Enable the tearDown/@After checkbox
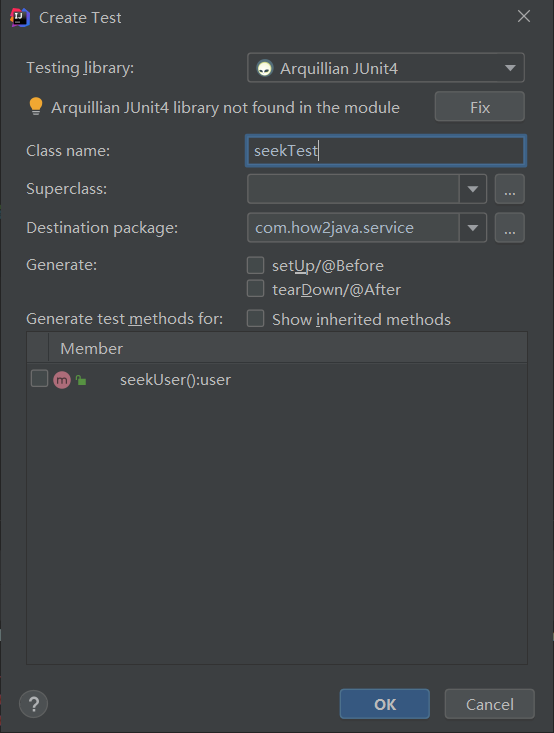 coord(255,289)
